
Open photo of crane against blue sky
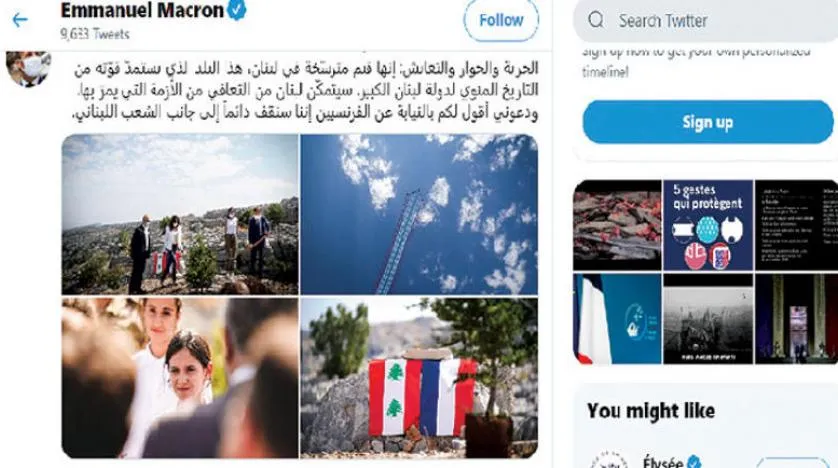[x=419, y=214]
